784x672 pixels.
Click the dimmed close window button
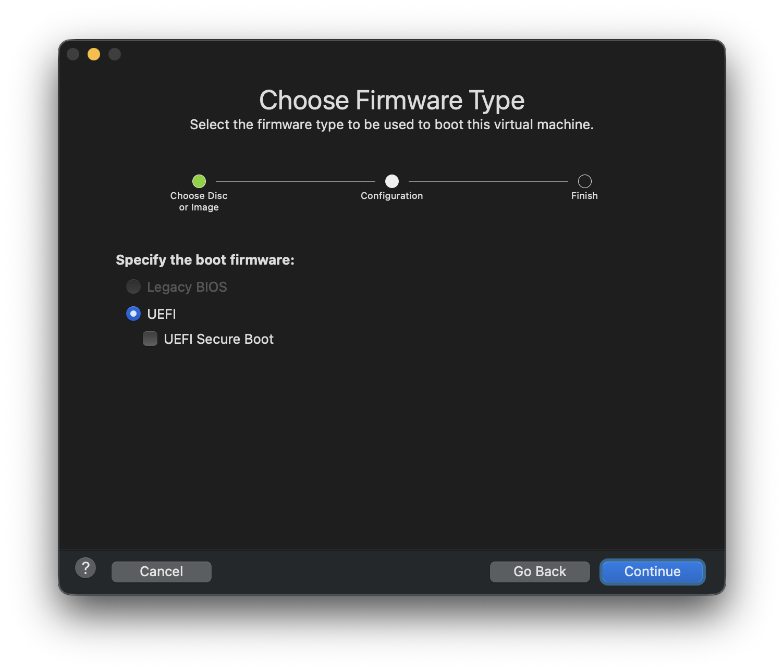pos(73,54)
